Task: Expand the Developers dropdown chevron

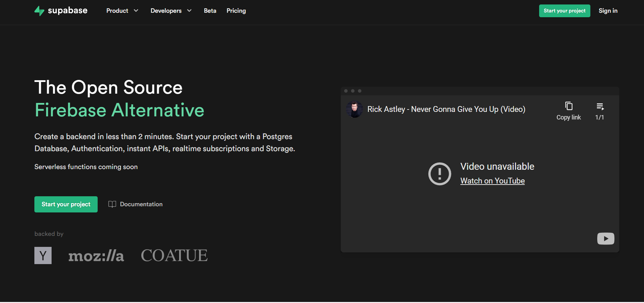Action: tap(189, 11)
